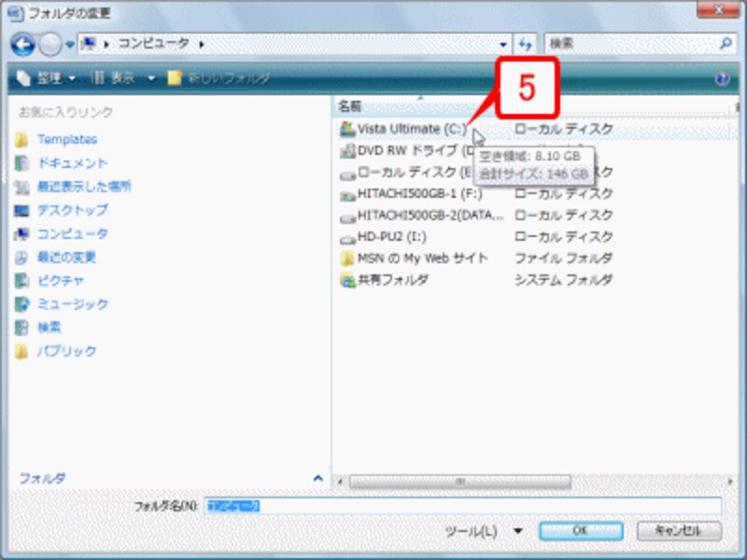Select the HD-PU2 (I:) drive

[x=392, y=237]
